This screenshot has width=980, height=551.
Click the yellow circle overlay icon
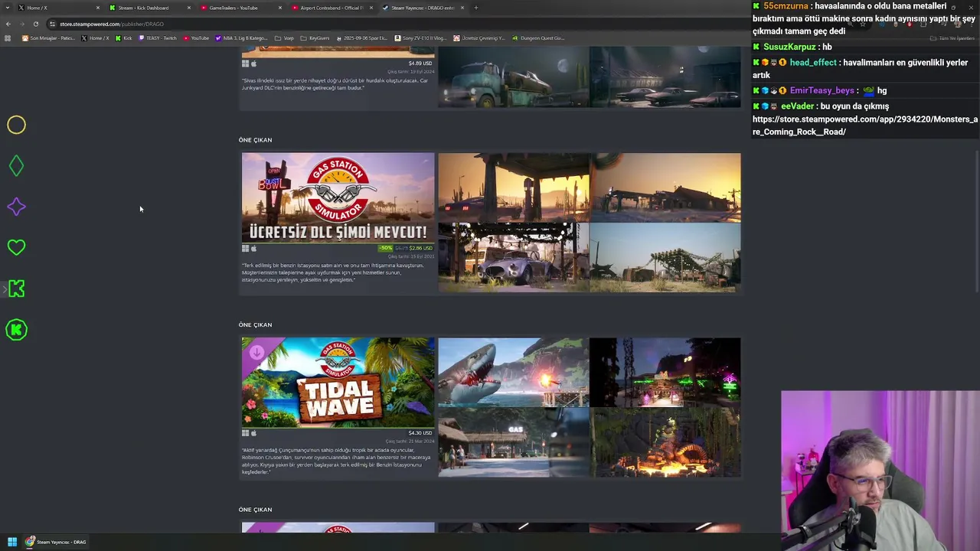coord(16,125)
